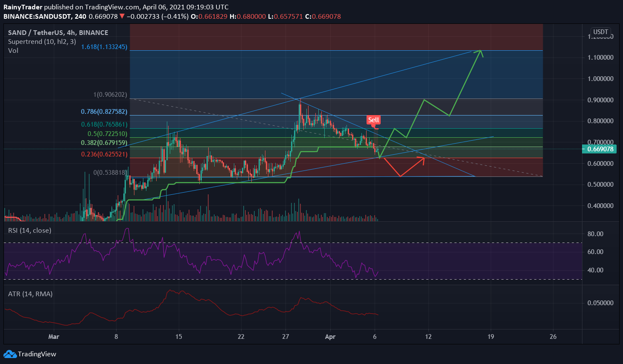Click the −0.002733 (−0.41%) change value
The image size is (623, 364).
157,17
